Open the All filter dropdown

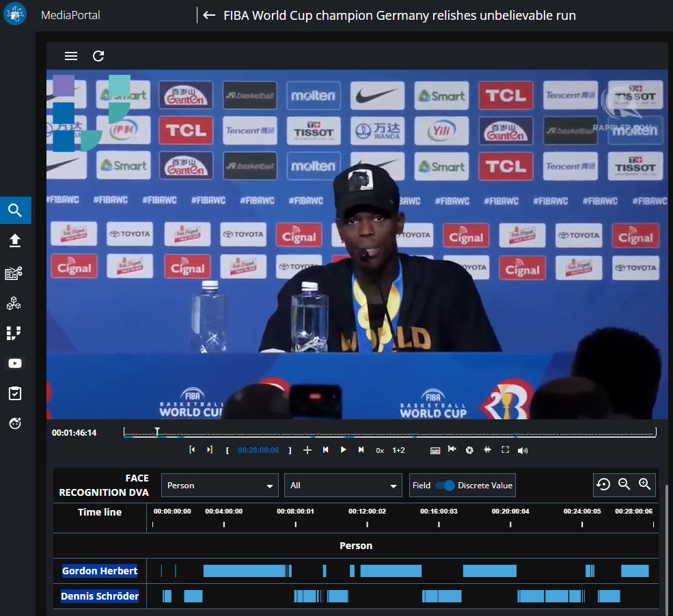tap(343, 486)
